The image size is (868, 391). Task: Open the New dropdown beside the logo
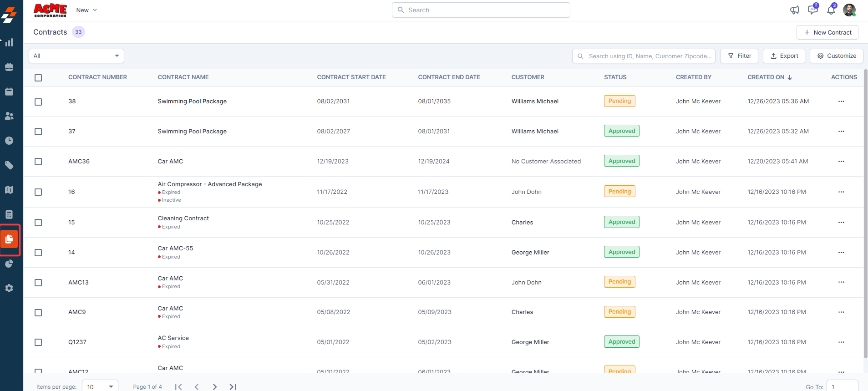[x=86, y=10]
